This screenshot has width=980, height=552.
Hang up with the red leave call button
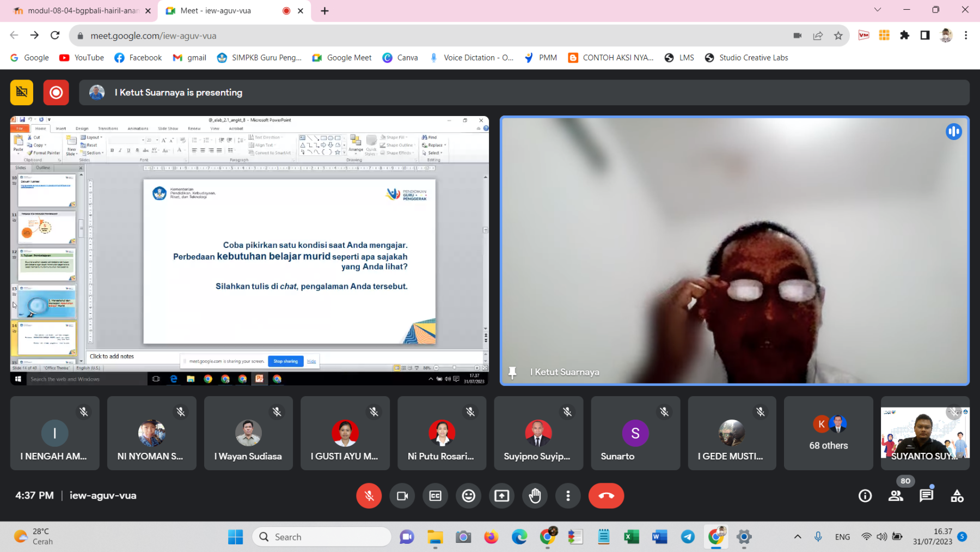(606, 496)
